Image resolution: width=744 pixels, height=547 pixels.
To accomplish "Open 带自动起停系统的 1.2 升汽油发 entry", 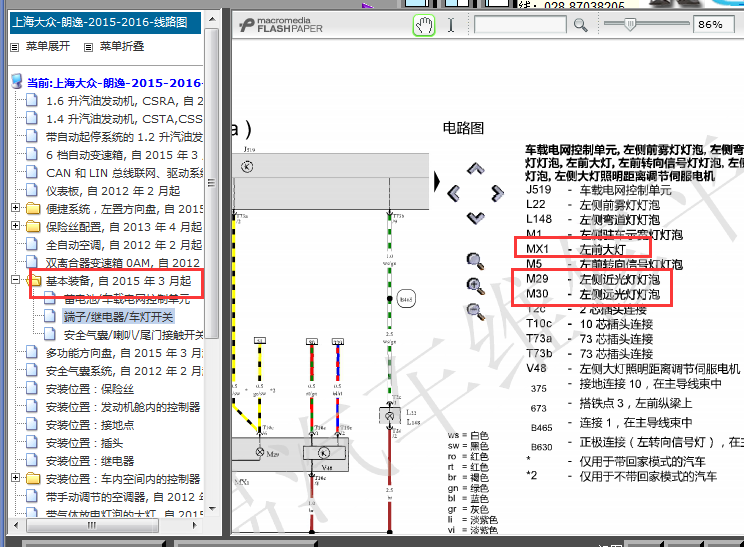I will click(x=124, y=137).
